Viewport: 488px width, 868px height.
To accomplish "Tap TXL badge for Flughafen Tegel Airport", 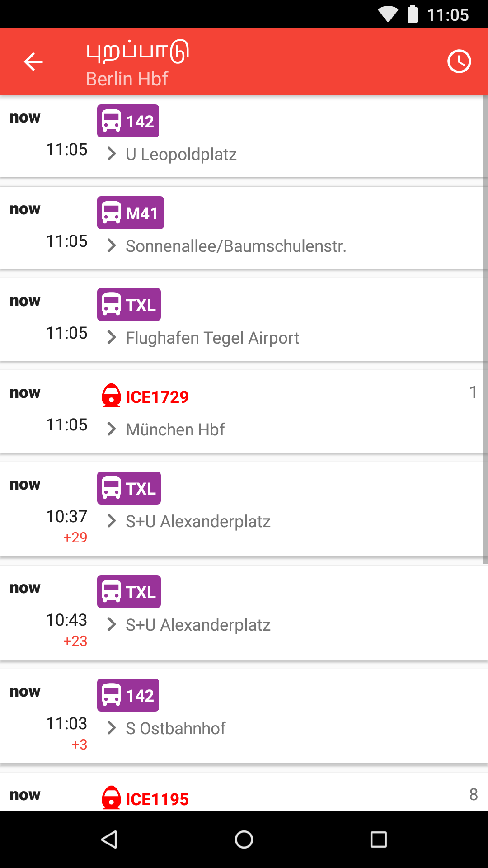I will 129,305.
